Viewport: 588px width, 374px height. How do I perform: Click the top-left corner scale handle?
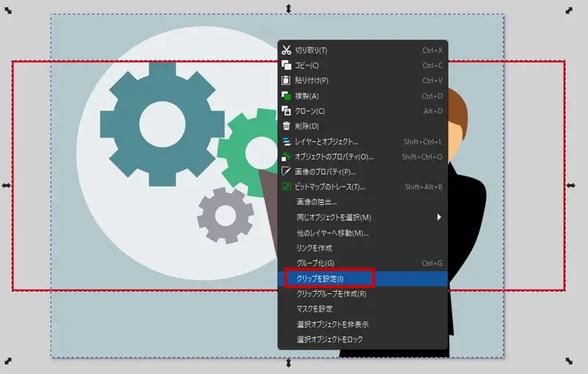click(x=8, y=10)
